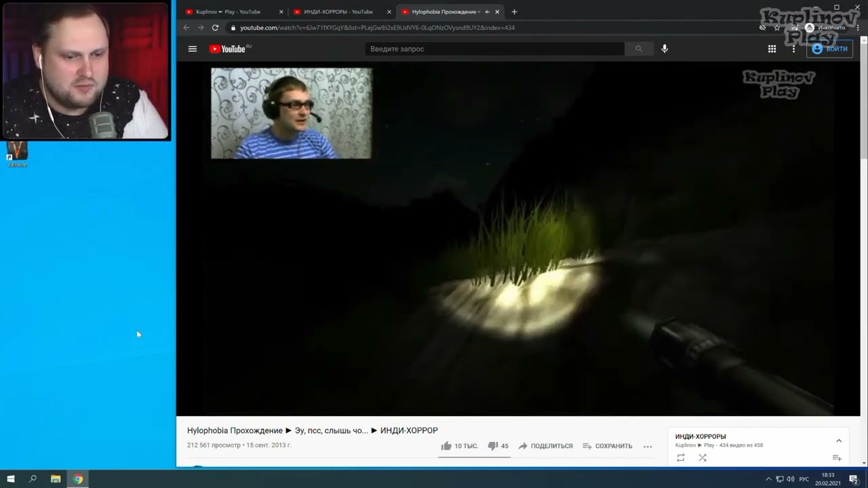
Task: Close the ИНДИ-ХОРРОРЫ tab
Action: coord(389,12)
